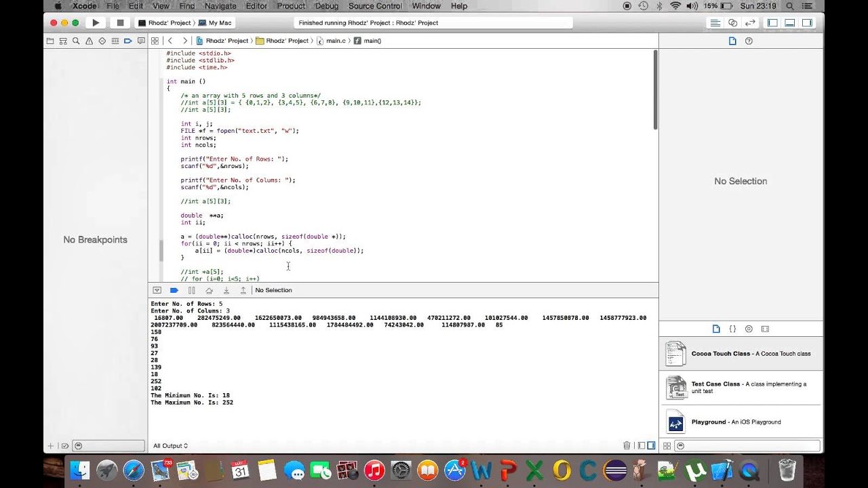Expand Rhodz' Project root in jump bar
This screenshot has width=868, height=488.
[x=222, y=41]
